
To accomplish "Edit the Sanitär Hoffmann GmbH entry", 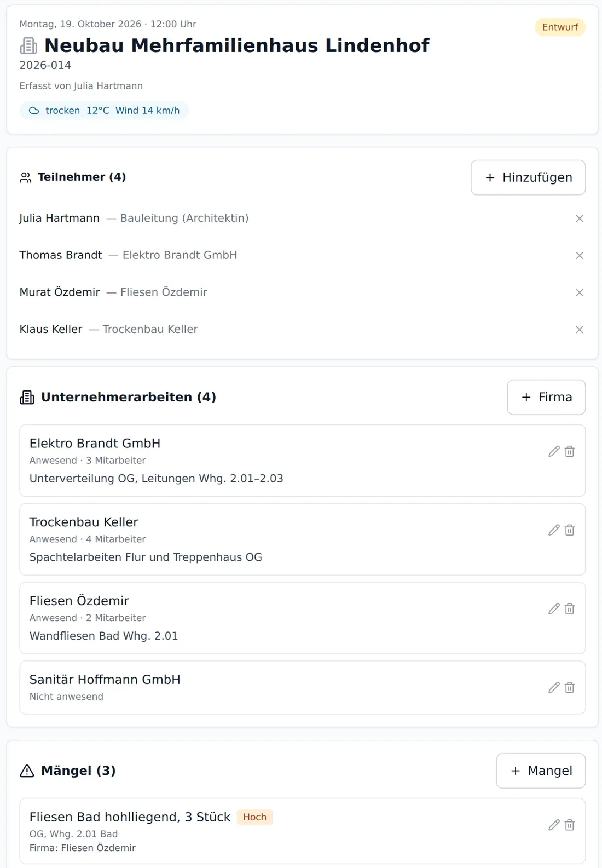I will [554, 687].
